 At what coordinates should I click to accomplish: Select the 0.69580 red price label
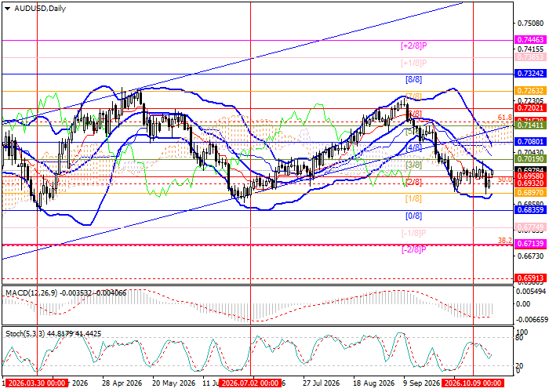click(x=530, y=176)
